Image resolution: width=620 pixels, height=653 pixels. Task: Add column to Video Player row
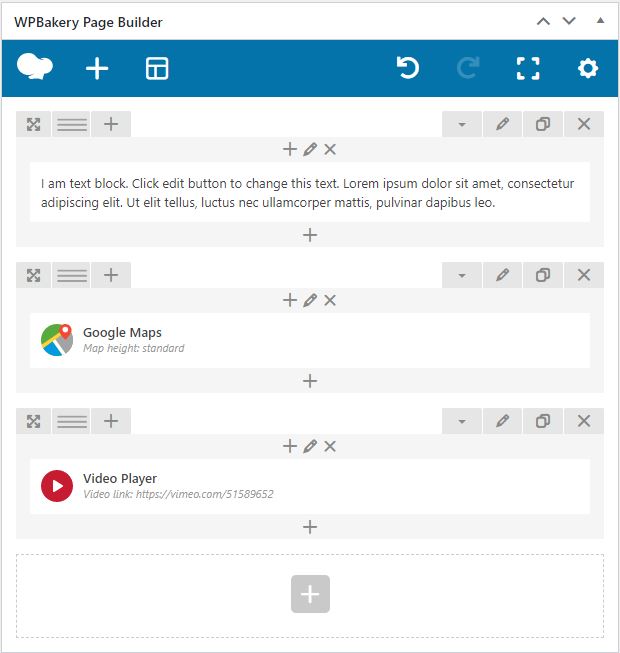click(x=111, y=421)
